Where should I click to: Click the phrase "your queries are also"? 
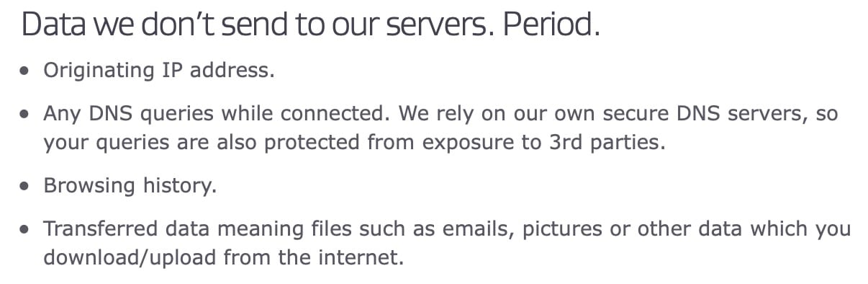[x=150, y=143]
